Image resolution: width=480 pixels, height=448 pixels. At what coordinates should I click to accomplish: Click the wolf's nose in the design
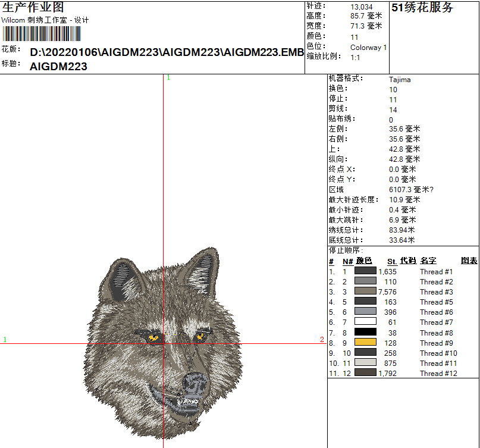pos(194,383)
